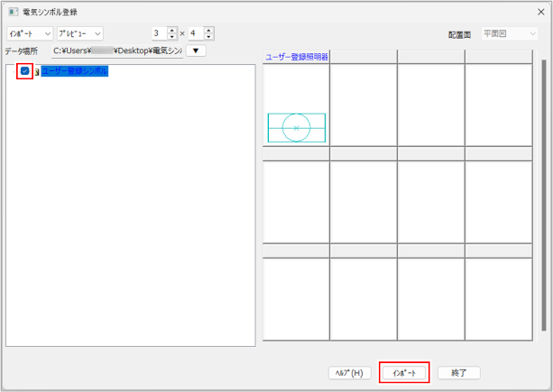Image resolution: width=553 pixels, height=392 pixels.
Task: Select the ユーザー登録シンボル tree item
Action: click(74, 71)
